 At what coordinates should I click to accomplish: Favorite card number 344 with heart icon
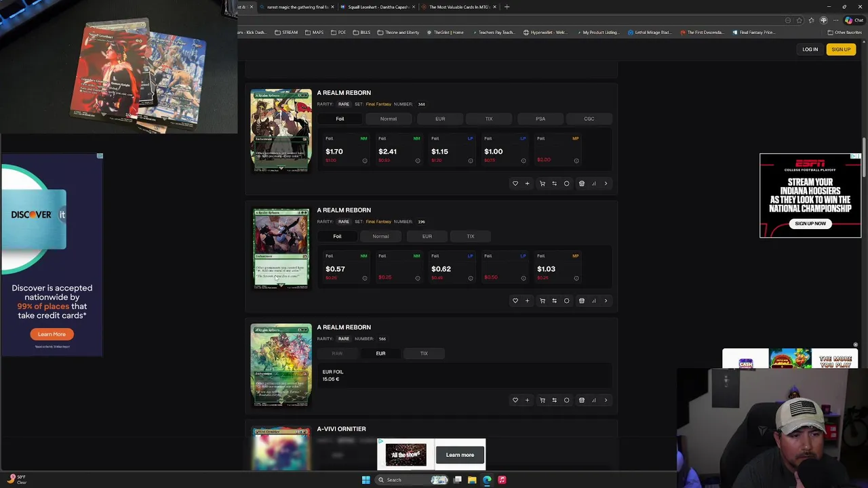[x=515, y=184]
